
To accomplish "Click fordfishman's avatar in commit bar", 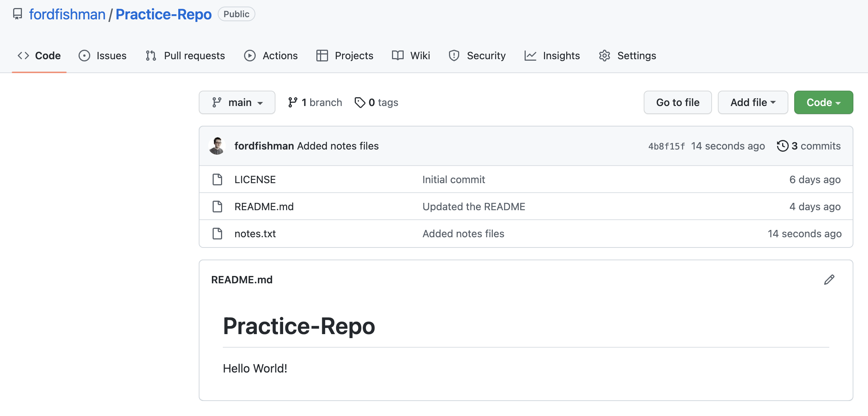I will coord(217,146).
